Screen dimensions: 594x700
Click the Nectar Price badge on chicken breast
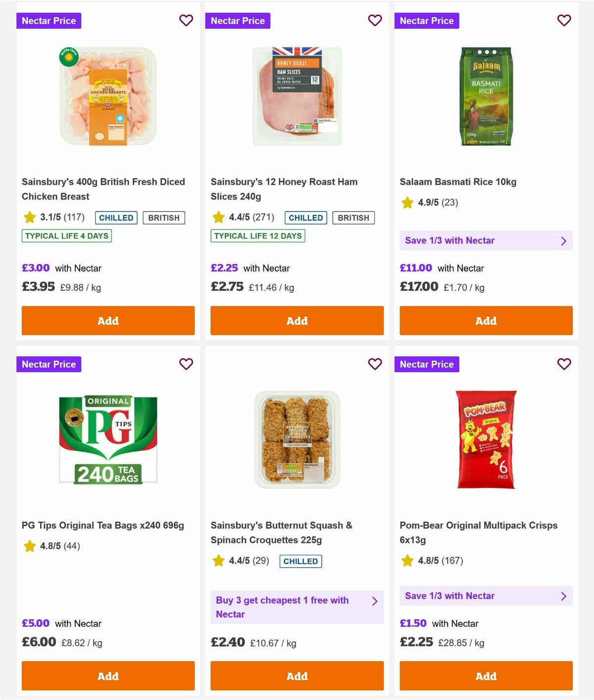click(x=49, y=20)
